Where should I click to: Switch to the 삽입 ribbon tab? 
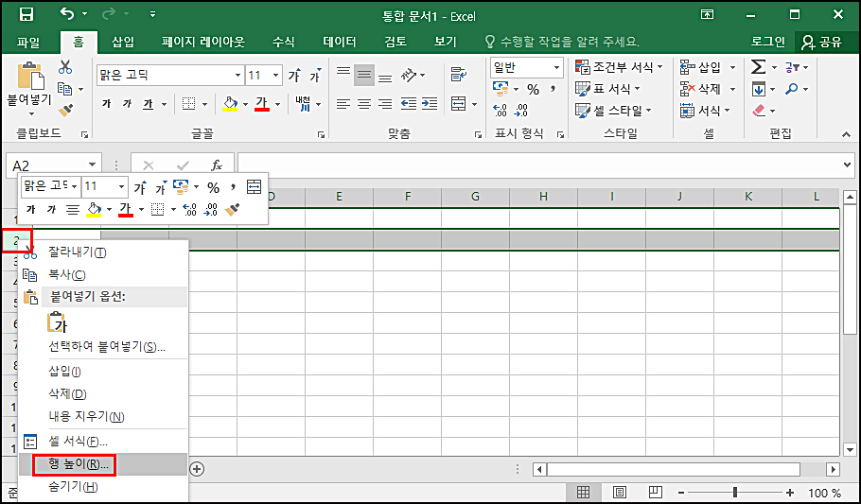tap(123, 42)
